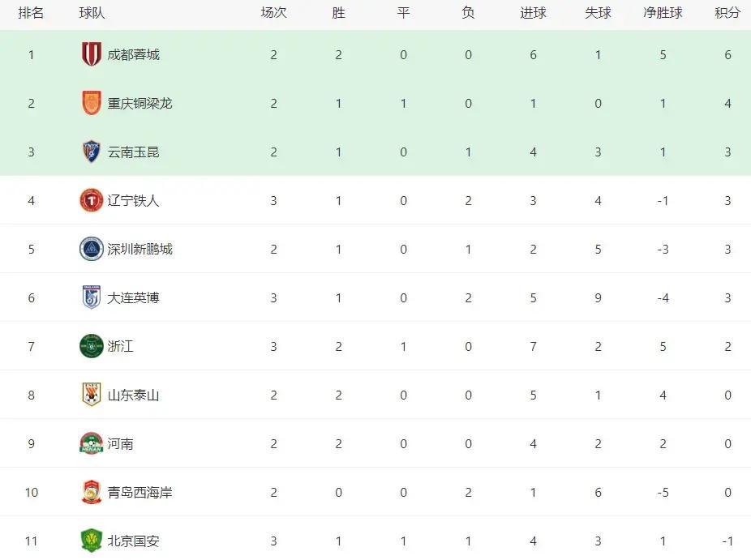This screenshot has height=560, width=751.
Task: Click the 排名 column header
Action: (x=31, y=13)
